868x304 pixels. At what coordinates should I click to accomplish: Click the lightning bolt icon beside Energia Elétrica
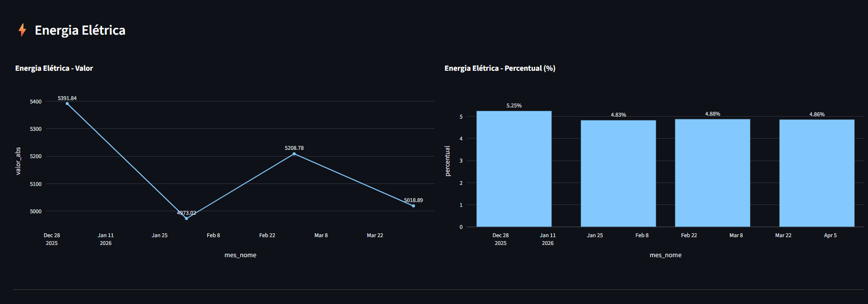(22, 30)
